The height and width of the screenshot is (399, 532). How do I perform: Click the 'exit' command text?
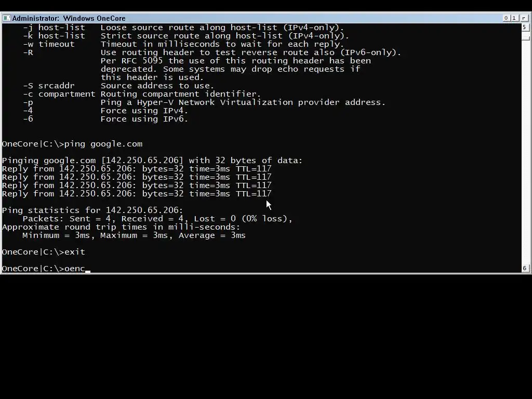tap(75, 252)
